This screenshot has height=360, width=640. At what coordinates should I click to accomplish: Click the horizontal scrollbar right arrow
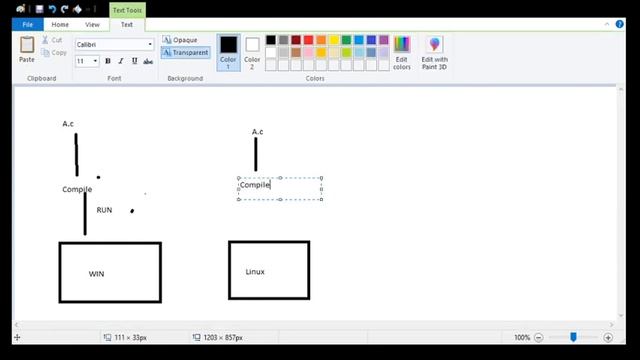point(611,325)
